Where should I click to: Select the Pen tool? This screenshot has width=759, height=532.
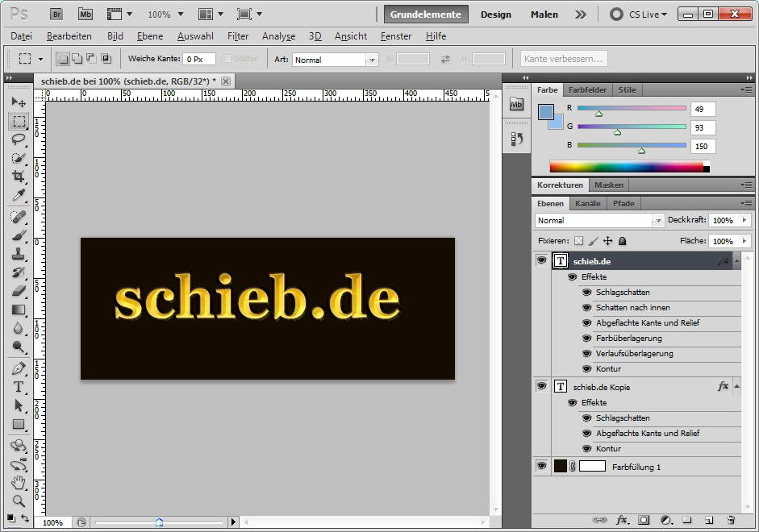pos(19,368)
